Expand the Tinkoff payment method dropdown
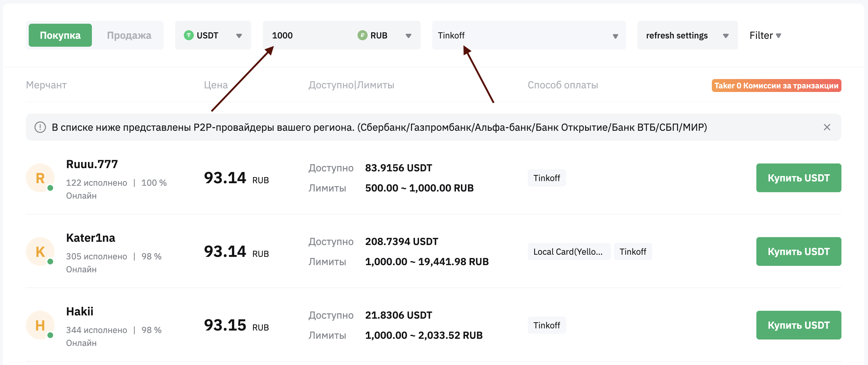This screenshot has width=868, height=365. point(528,36)
